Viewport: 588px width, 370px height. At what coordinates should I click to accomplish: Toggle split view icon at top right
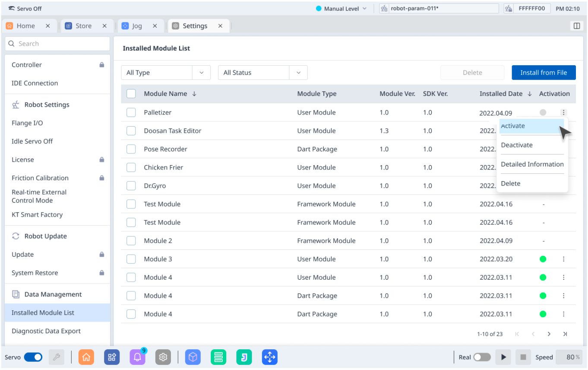click(x=576, y=26)
